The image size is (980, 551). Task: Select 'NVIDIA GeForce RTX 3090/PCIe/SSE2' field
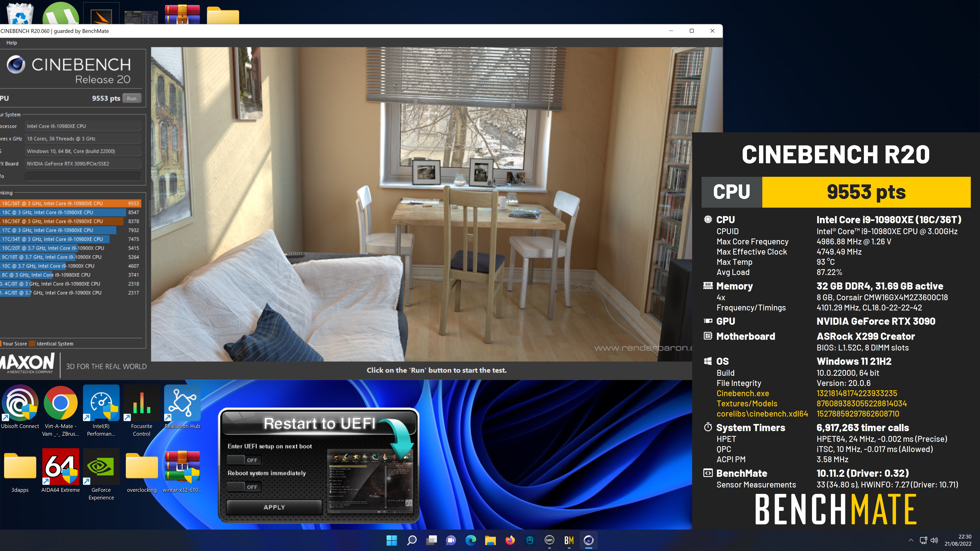(83, 164)
